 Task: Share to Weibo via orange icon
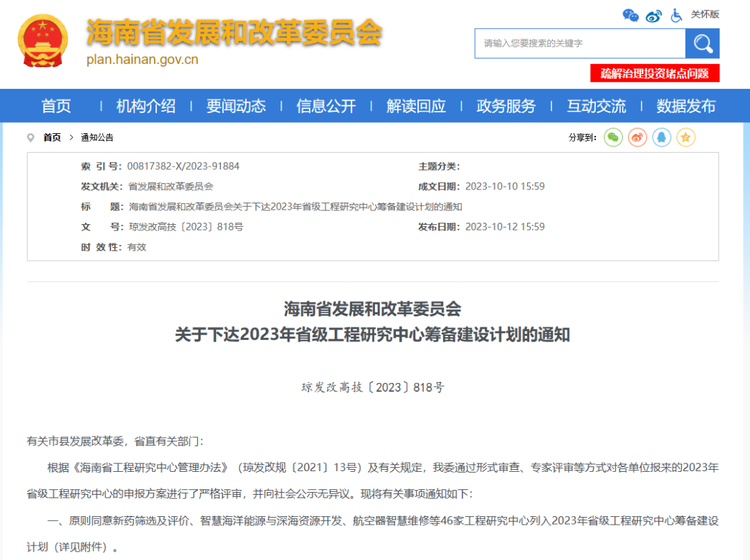coord(637,137)
